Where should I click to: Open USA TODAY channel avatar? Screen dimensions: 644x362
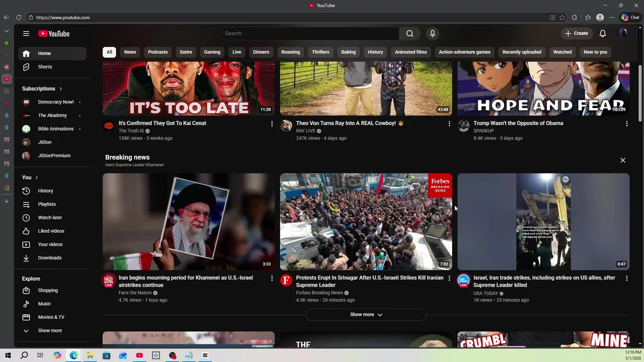pyautogui.click(x=463, y=281)
